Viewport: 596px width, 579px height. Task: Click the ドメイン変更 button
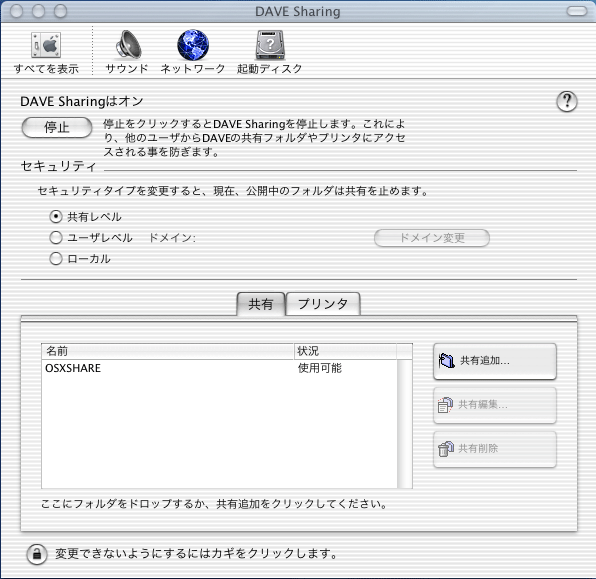432,238
